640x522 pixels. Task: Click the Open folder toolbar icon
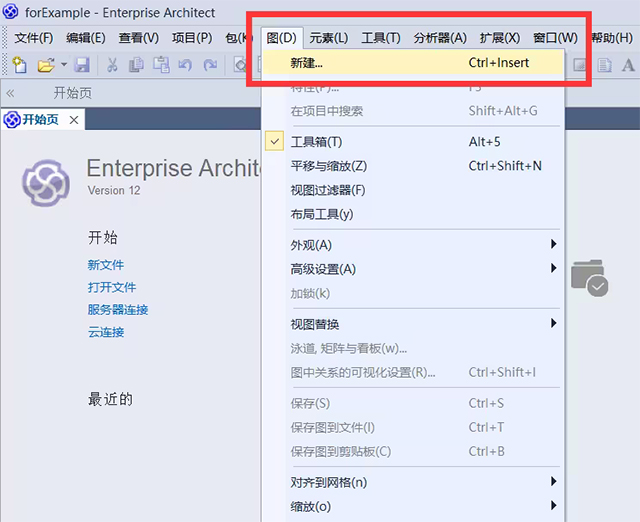46,65
